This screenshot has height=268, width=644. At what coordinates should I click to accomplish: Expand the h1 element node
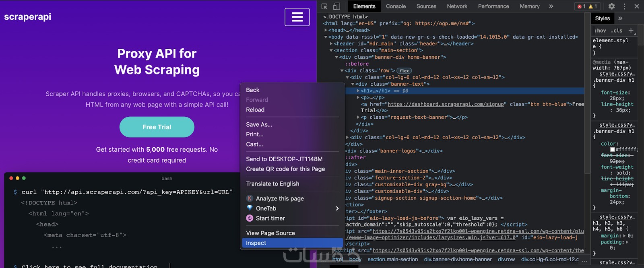[x=358, y=91]
